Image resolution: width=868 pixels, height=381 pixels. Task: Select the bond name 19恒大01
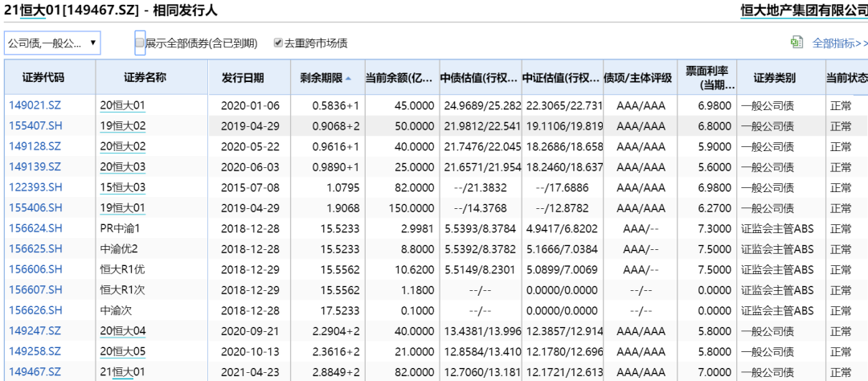tap(123, 208)
